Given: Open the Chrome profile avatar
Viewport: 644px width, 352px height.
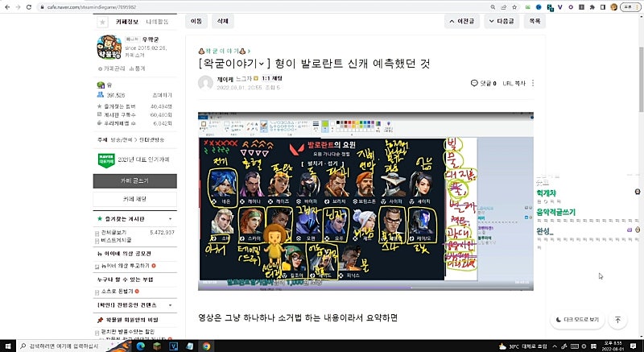Looking at the screenshot, I should 613,7.
